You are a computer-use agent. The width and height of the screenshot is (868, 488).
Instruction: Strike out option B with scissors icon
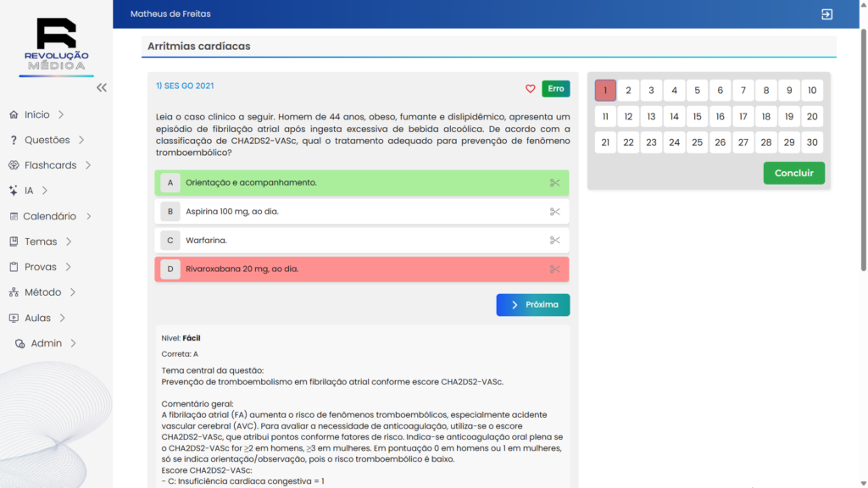tap(554, 212)
